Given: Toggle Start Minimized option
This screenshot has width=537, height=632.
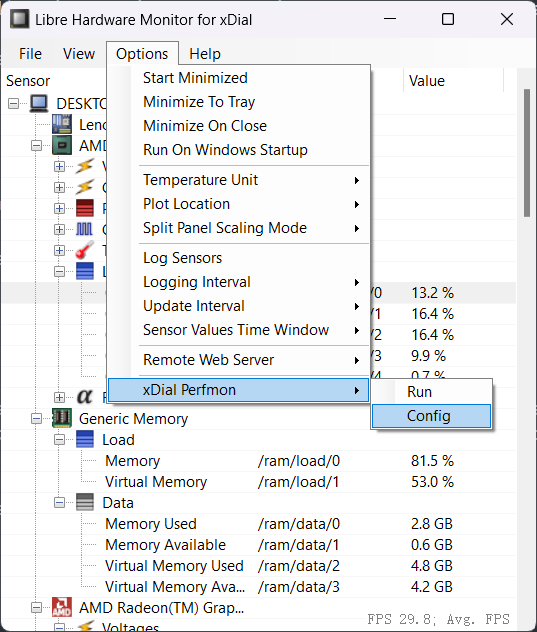Looking at the screenshot, I should 239,78.
